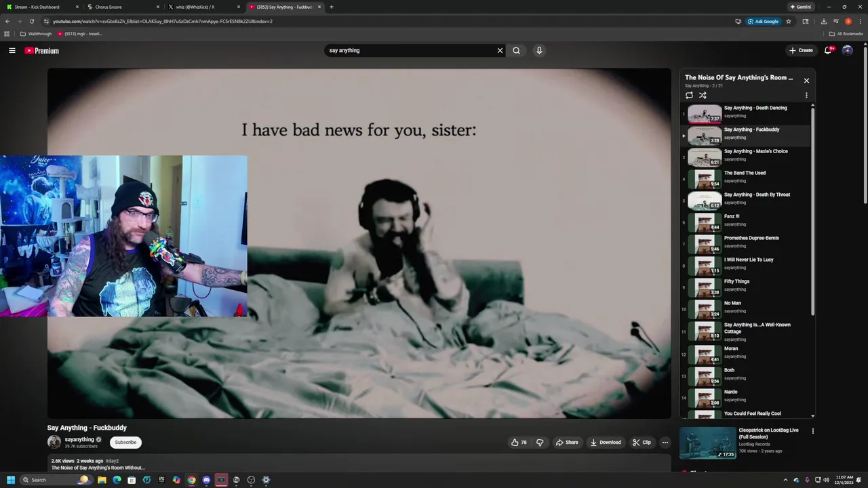Open the Create button
This screenshot has height=488, width=868.
pos(801,50)
